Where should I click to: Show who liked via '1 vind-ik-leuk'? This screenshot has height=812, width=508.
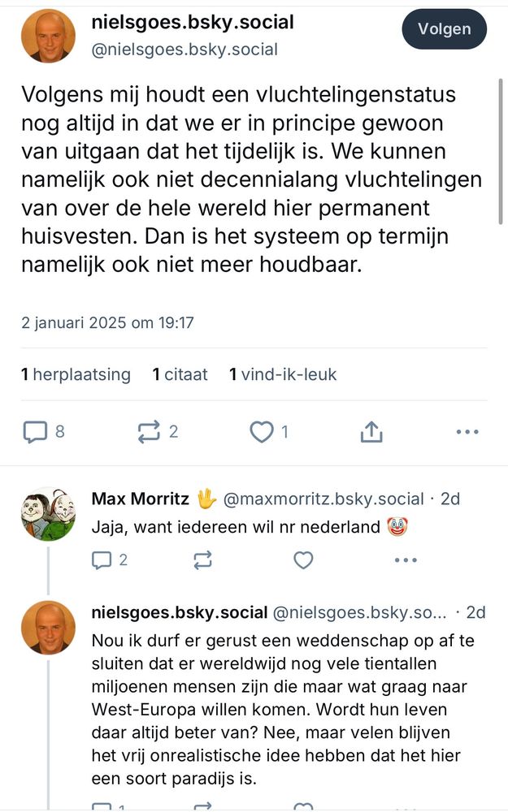coord(283,374)
